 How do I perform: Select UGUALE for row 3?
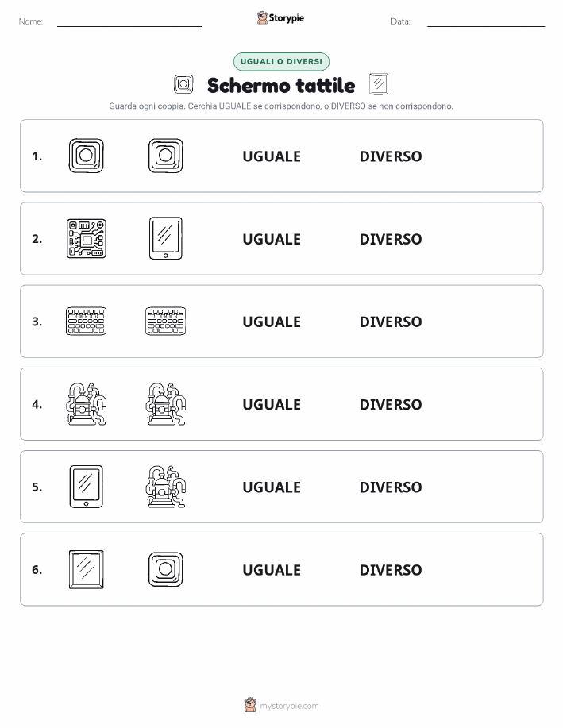point(272,322)
